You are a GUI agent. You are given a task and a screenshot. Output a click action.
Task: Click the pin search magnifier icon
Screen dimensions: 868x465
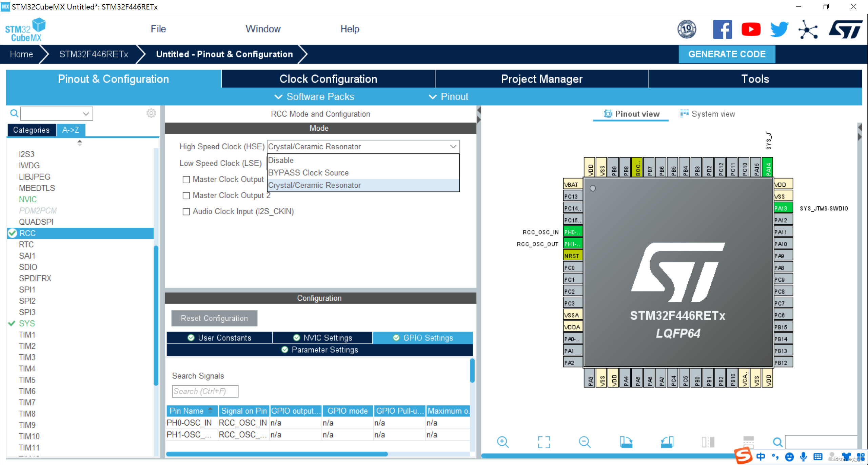point(777,442)
